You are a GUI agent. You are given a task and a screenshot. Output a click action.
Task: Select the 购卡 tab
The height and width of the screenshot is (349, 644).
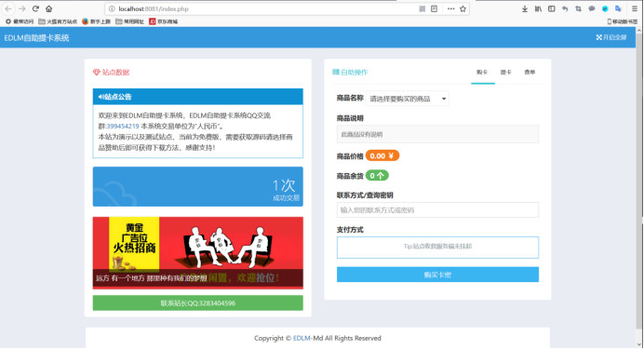pos(482,73)
